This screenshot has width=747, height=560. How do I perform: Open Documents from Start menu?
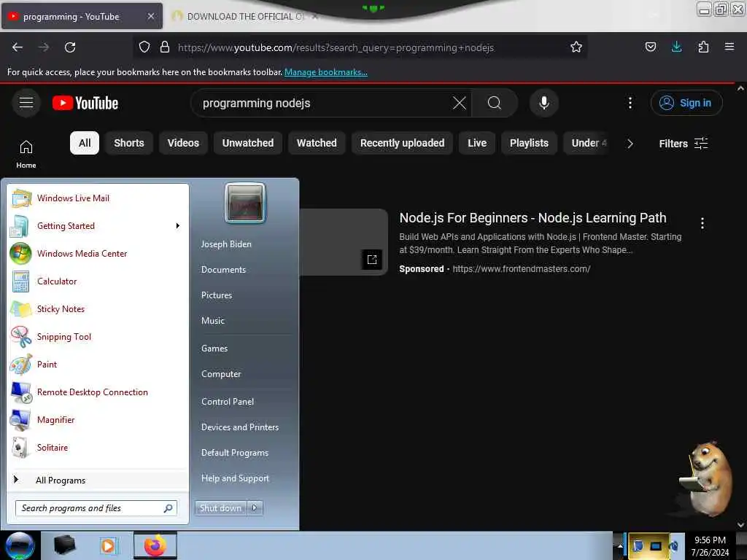223,270
